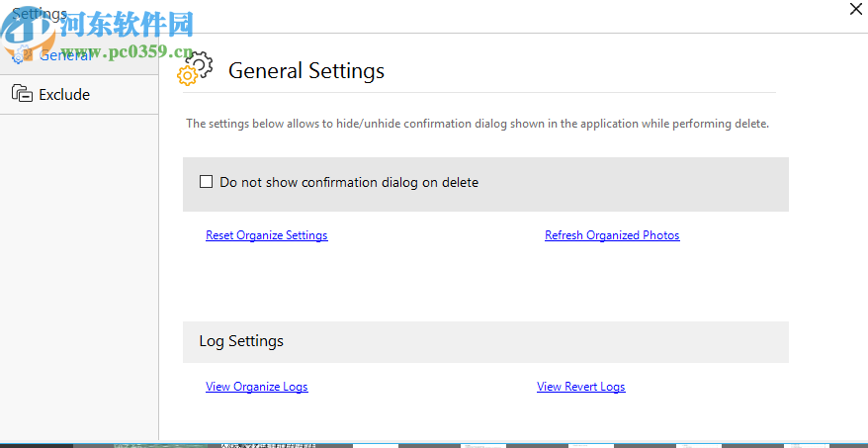Enable Do not show confirmation dialog checkbox
This screenshot has width=868, height=448.
click(207, 182)
